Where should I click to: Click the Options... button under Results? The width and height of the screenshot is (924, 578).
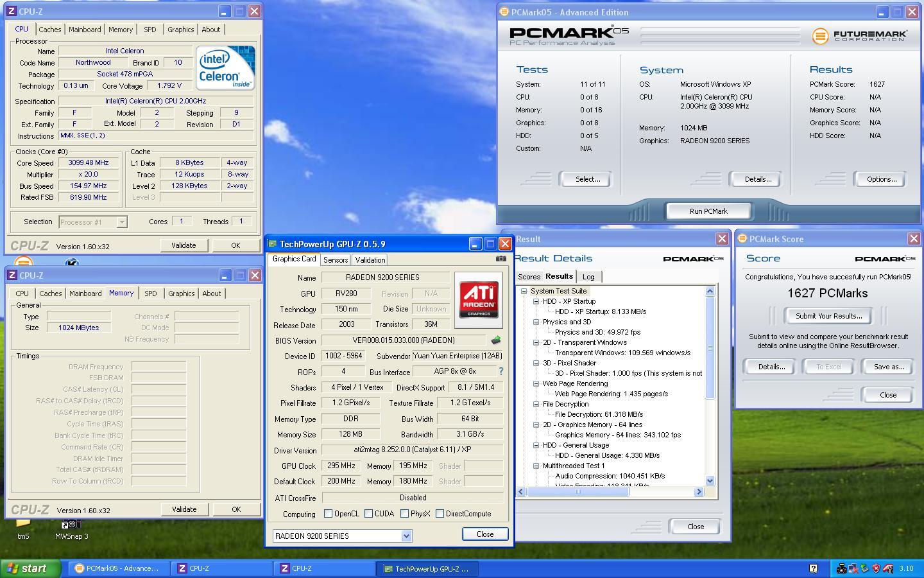[881, 179]
